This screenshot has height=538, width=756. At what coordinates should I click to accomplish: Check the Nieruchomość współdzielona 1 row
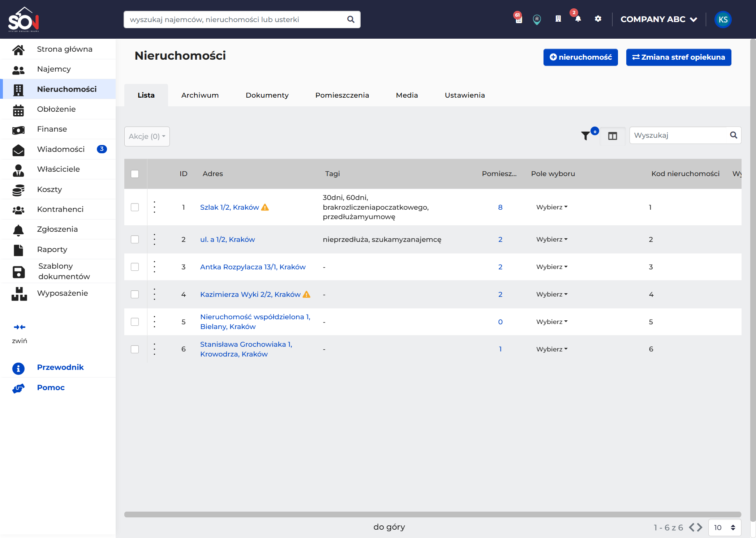click(x=135, y=322)
